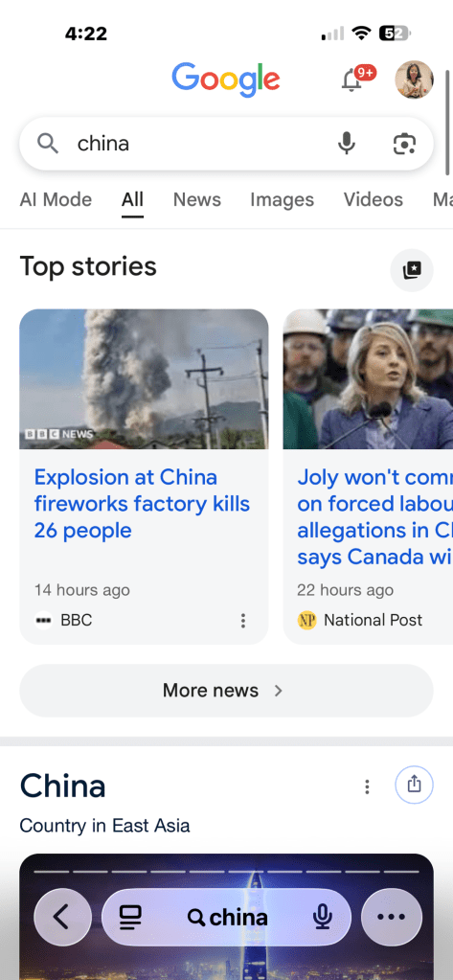Select the Images tab

[x=282, y=200]
